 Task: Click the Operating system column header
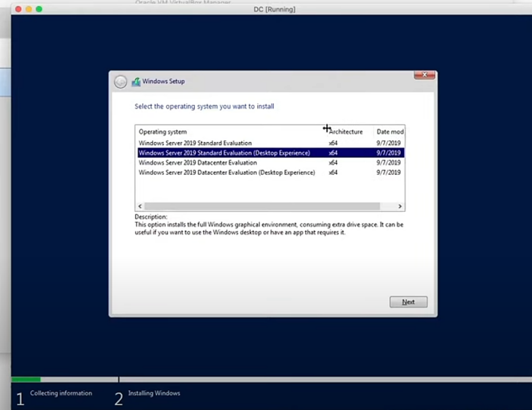coord(163,132)
